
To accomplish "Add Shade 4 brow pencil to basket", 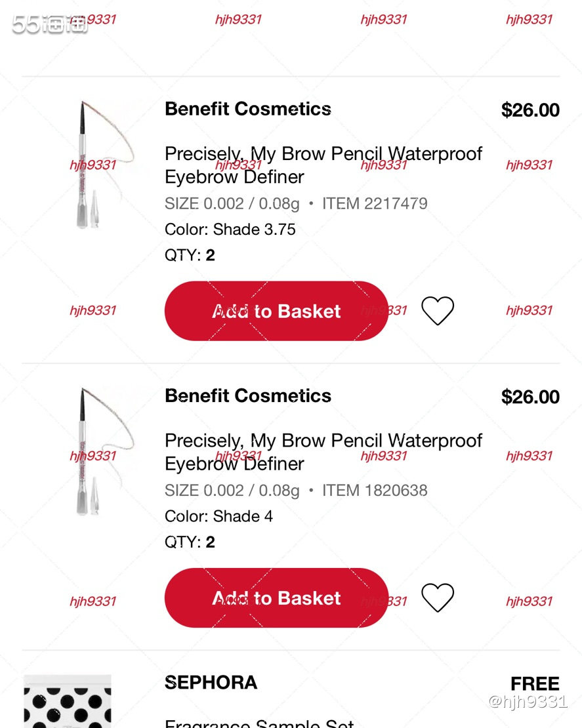I will coord(276,597).
